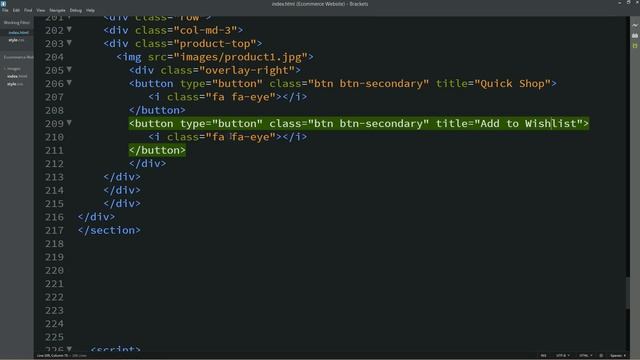Click line number 212 in gutter
The image size is (640, 360).
pos(54,163)
